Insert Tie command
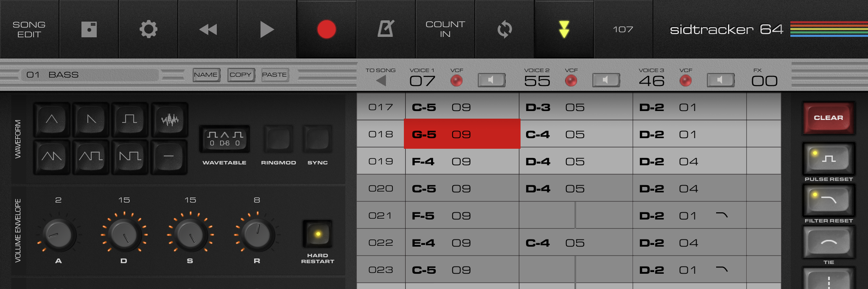The image size is (868, 289). (x=829, y=242)
